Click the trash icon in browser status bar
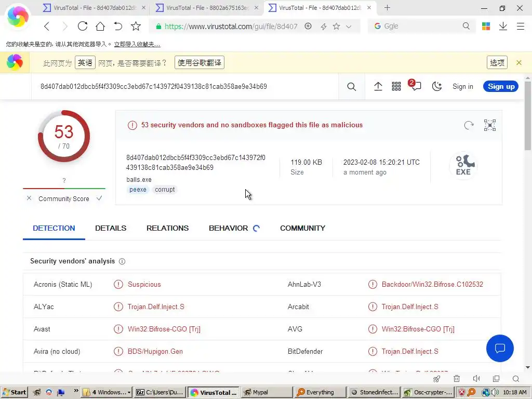Image resolution: width=532 pixels, height=399 pixels. click(x=457, y=378)
